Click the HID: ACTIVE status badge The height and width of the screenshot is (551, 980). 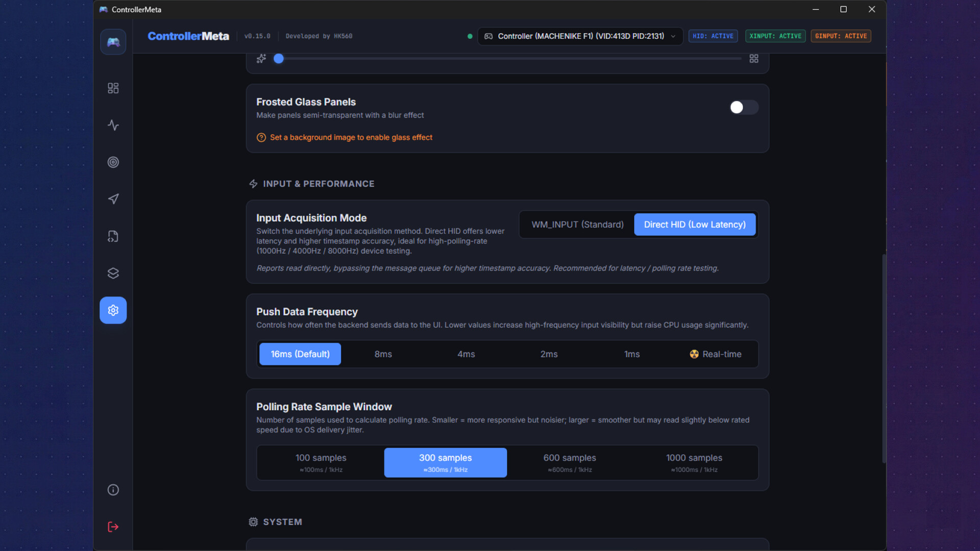point(713,36)
